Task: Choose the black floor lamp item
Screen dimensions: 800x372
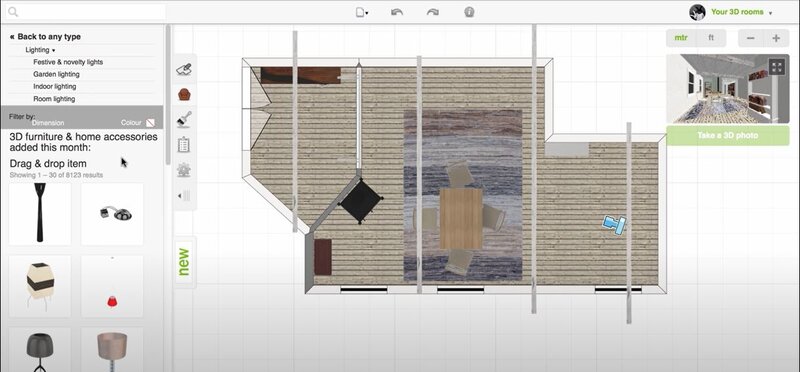Action: [40, 213]
